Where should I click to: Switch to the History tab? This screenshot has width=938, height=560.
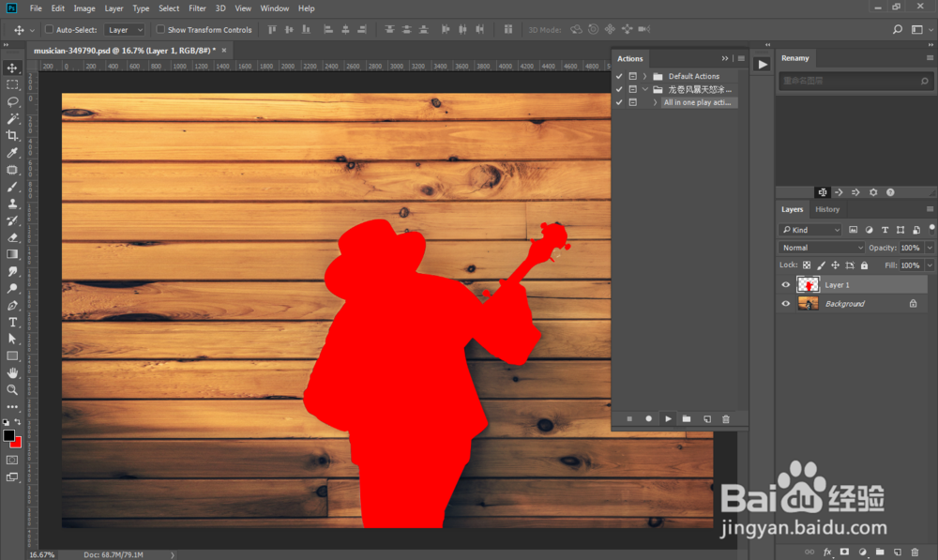(827, 209)
